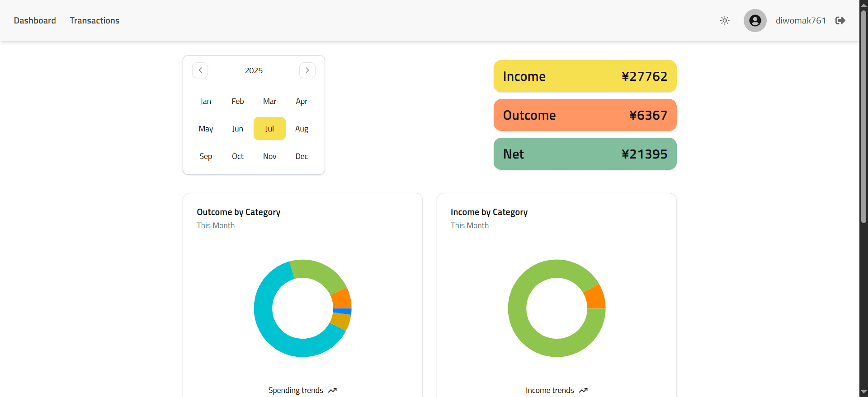This screenshot has width=868, height=397.
Task: Click the Income trends text
Action: [x=550, y=390]
